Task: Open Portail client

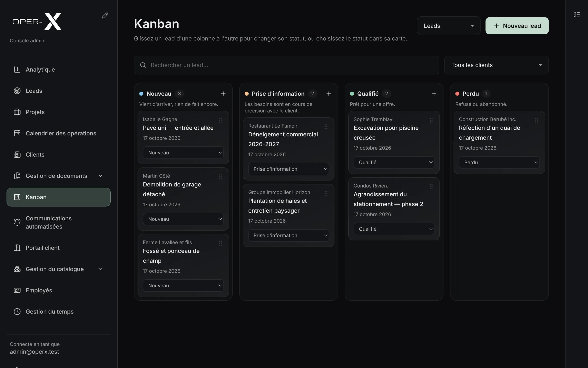Action: tap(59, 248)
